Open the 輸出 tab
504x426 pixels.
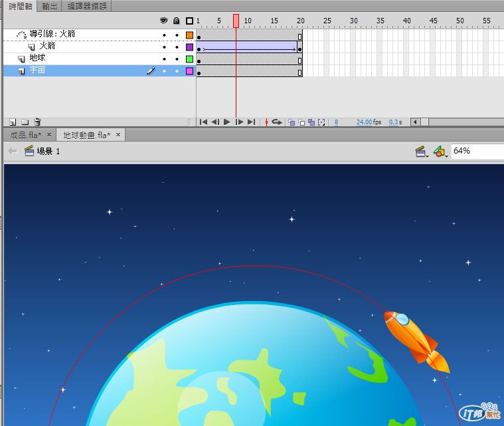coord(50,6)
